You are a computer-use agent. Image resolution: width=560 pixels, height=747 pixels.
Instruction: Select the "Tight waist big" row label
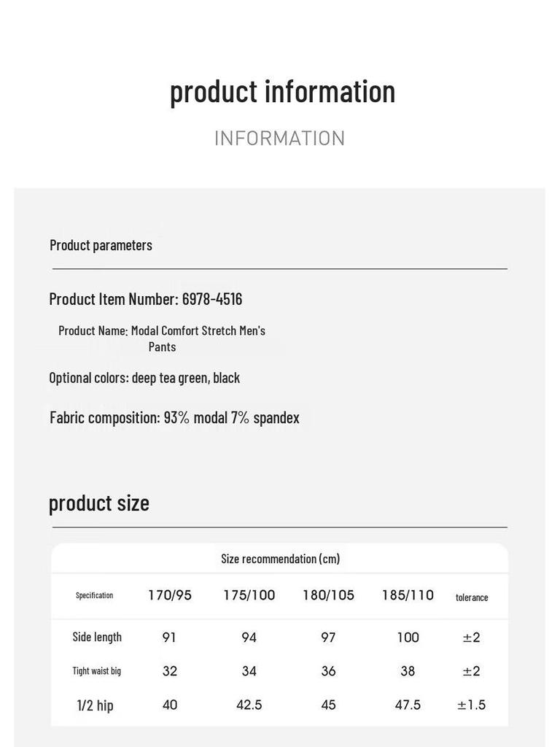click(x=96, y=671)
